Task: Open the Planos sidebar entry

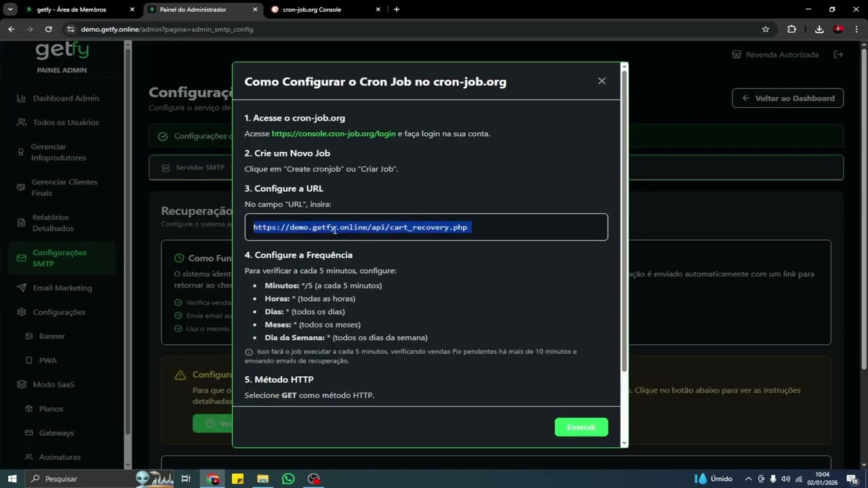Action: pos(51,409)
